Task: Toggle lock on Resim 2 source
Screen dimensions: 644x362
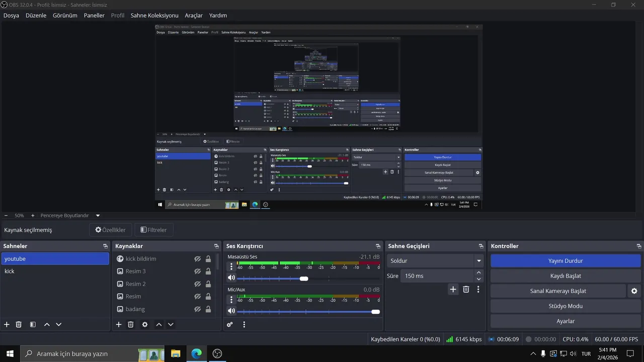Action: tap(208, 284)
